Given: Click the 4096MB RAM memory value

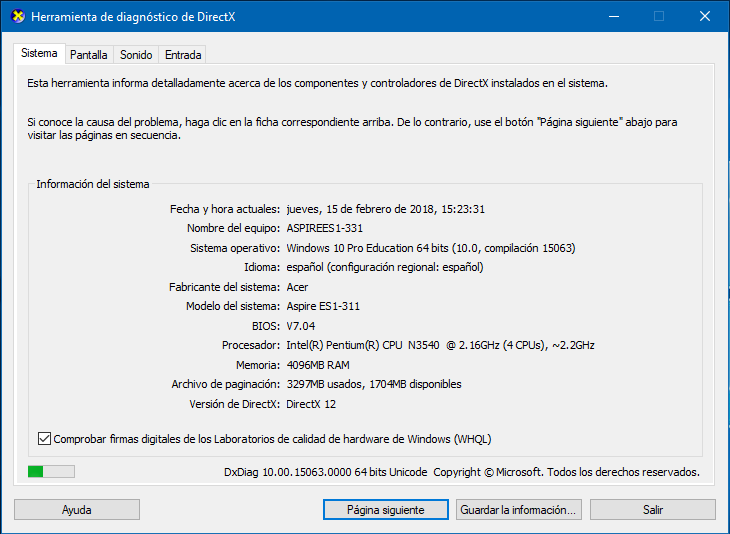Looking at the screenshot, I should (318, 365).
